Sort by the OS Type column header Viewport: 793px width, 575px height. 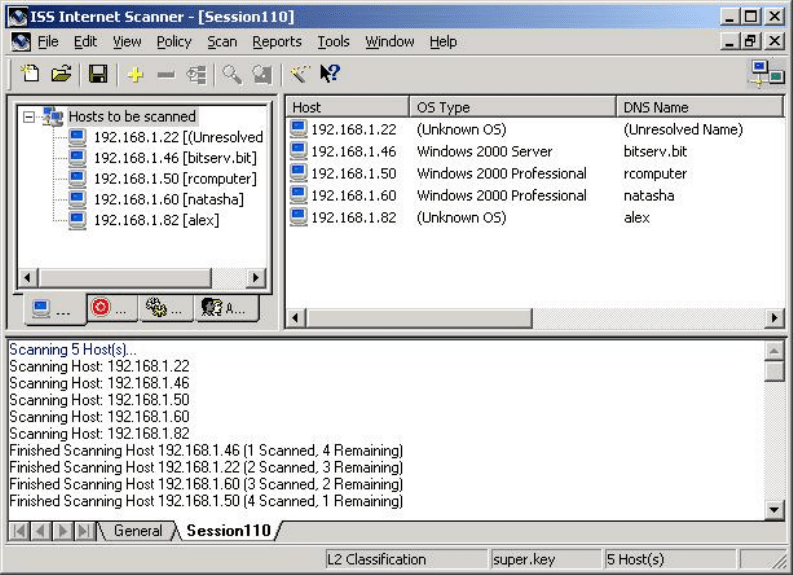513,107
